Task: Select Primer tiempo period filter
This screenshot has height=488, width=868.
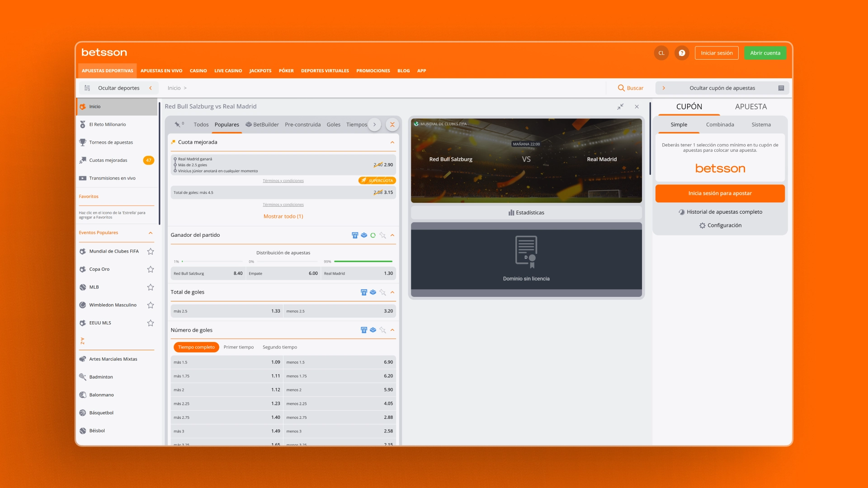Action: (239, 347)
